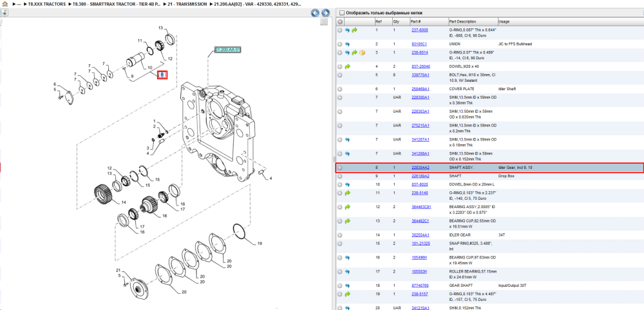
Task: Sort by the Part Description column header
Action: (462, 21)
